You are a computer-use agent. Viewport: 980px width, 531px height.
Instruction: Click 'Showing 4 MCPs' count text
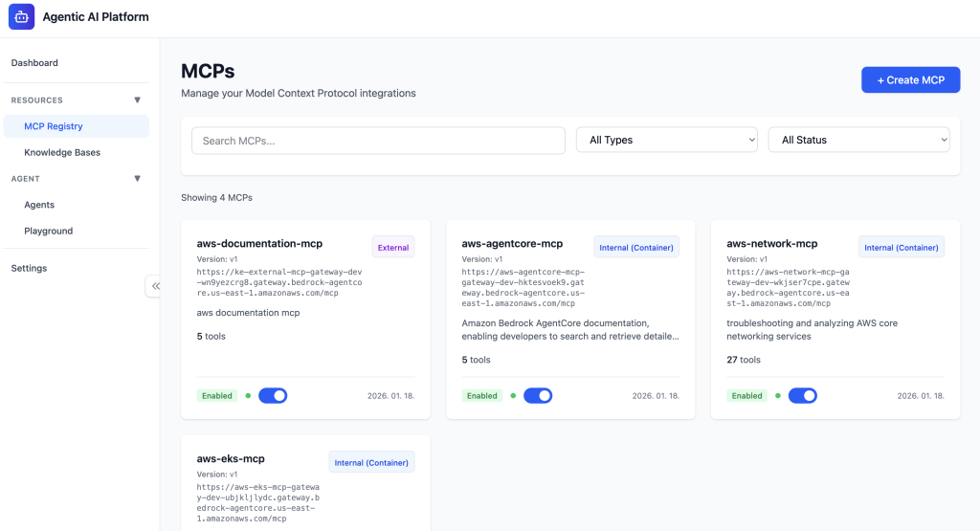[217, 197]
